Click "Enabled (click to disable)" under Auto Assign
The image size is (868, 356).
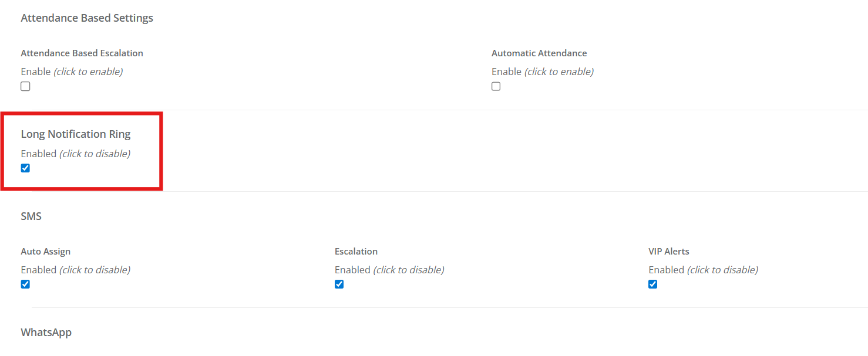point(76,270)
